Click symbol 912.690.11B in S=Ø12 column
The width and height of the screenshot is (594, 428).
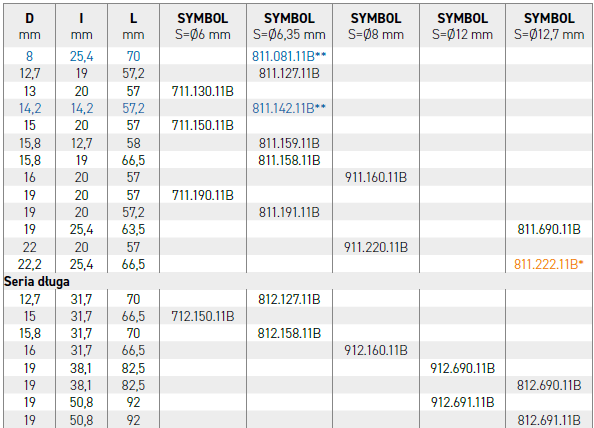463,368
